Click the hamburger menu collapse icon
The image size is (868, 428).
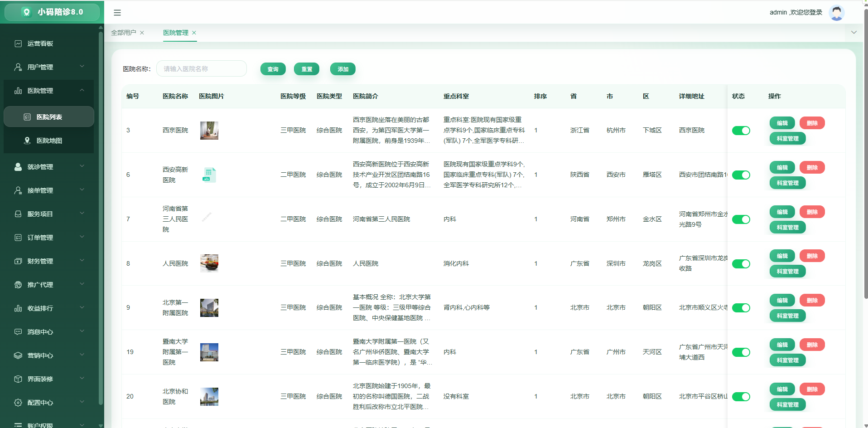117,13
